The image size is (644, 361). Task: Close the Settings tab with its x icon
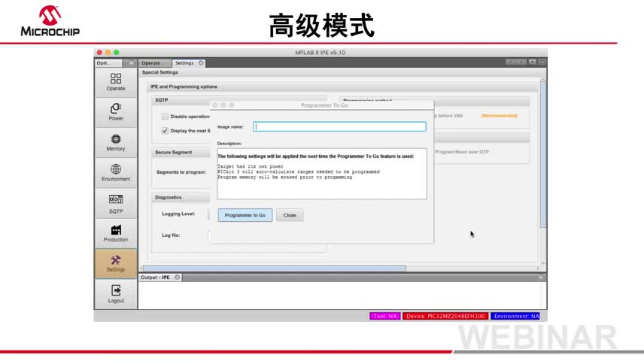coord(201,63)
